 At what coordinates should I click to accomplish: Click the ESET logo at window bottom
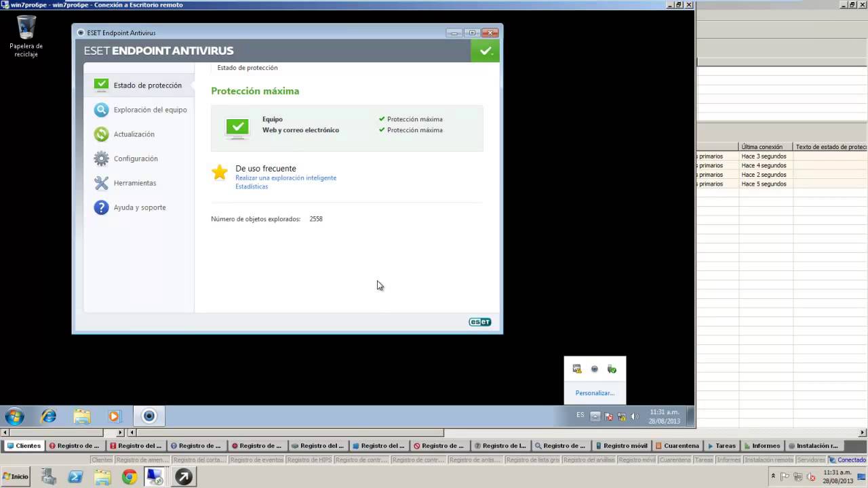[x=480, y=322]
